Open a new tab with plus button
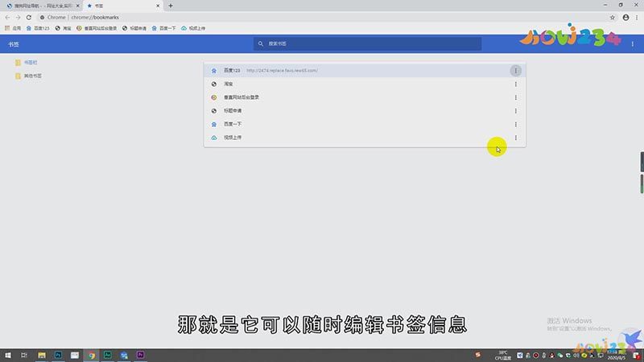The height and width of the screenshot is (362, 644). tap(171, 6)
